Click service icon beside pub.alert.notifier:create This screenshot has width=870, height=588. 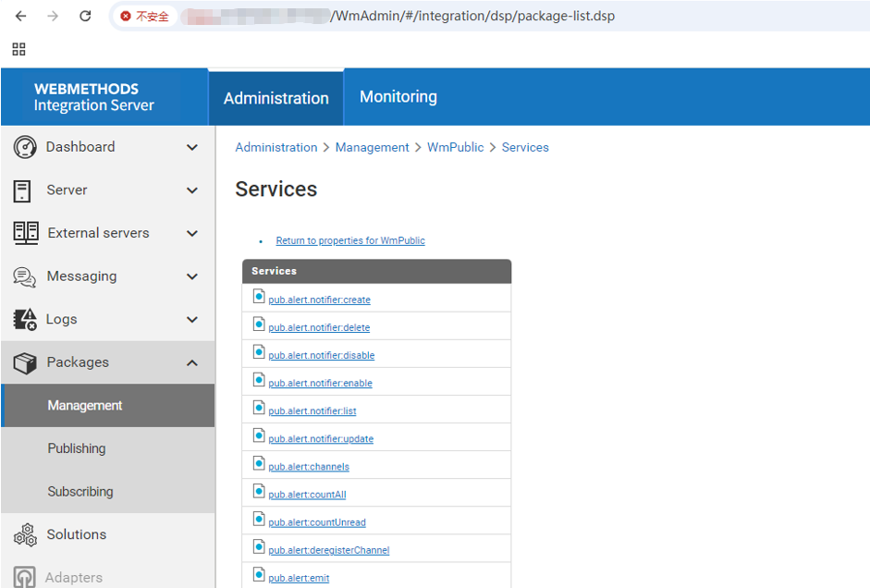(x=259, y=296)
